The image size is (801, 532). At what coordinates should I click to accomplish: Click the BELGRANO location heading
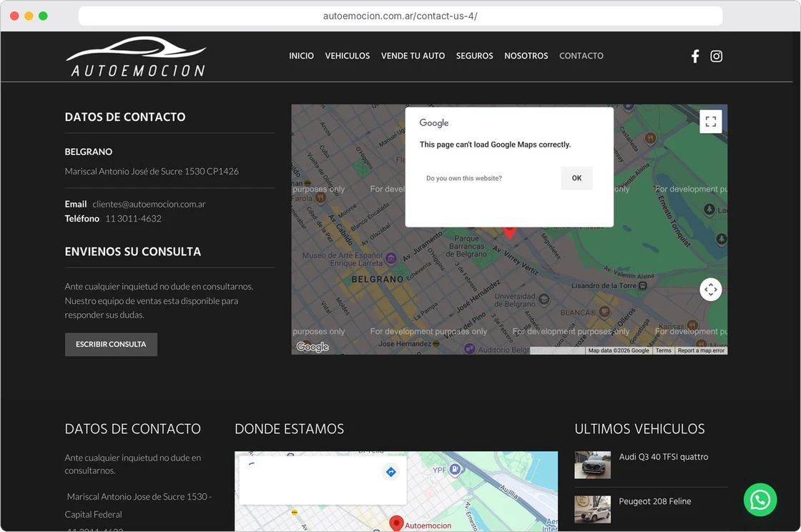(x=89, y=152)
